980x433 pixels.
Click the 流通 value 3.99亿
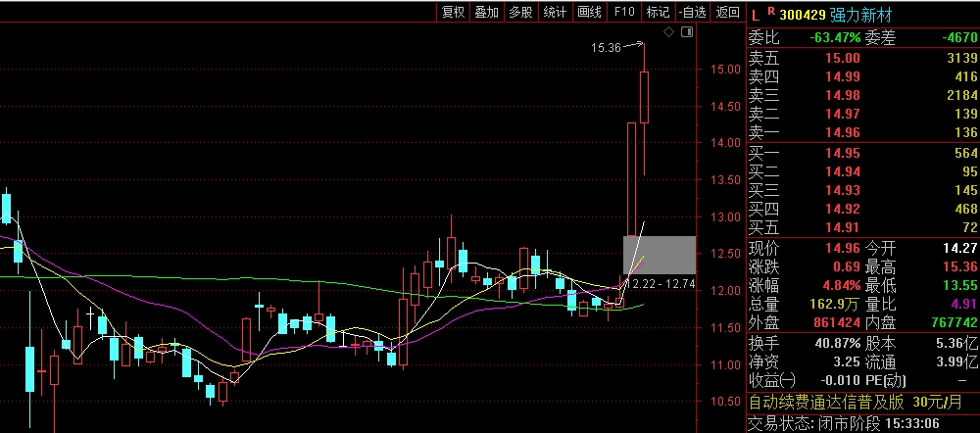(x=956, y=361)
